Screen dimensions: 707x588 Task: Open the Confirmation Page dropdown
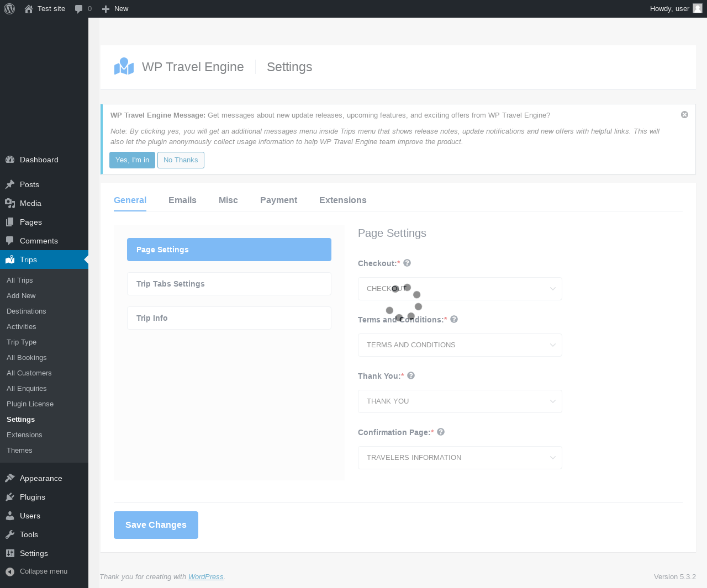tap(460, 458)
